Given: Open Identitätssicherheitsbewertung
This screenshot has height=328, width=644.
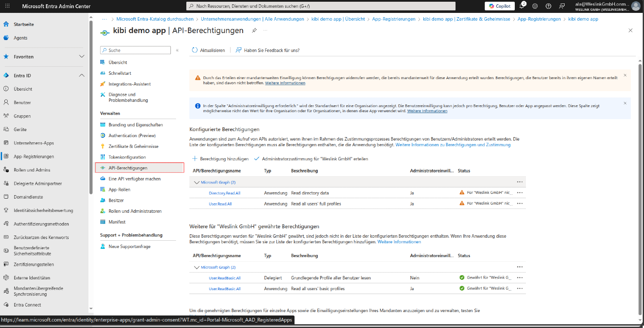Looking at the screenshot, I should [x=43, y=211].
